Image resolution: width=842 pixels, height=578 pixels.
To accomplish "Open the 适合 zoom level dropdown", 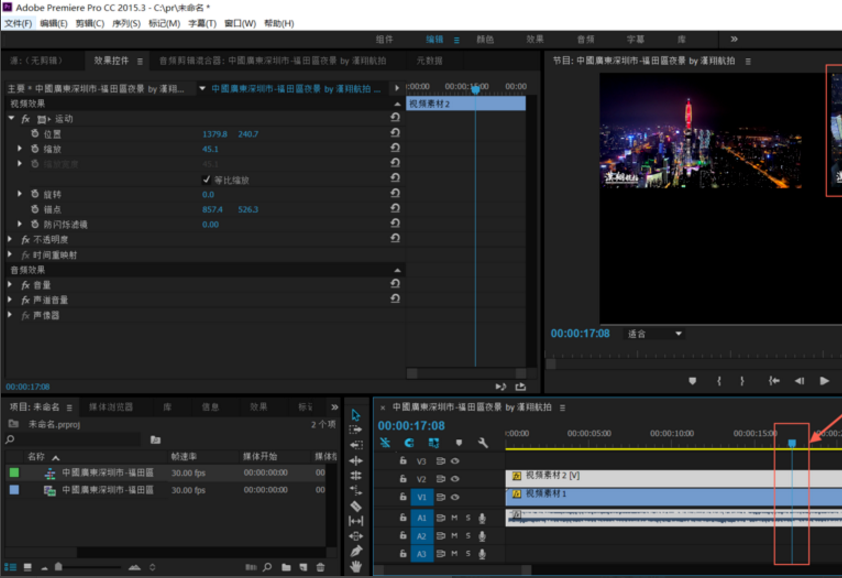I will [x=655, y=333].
